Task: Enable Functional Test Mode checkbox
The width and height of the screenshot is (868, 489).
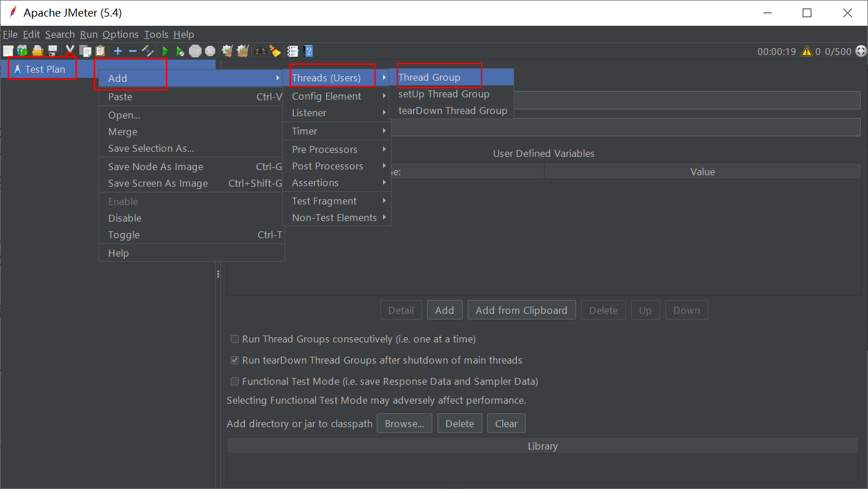Action: point(235,381)
